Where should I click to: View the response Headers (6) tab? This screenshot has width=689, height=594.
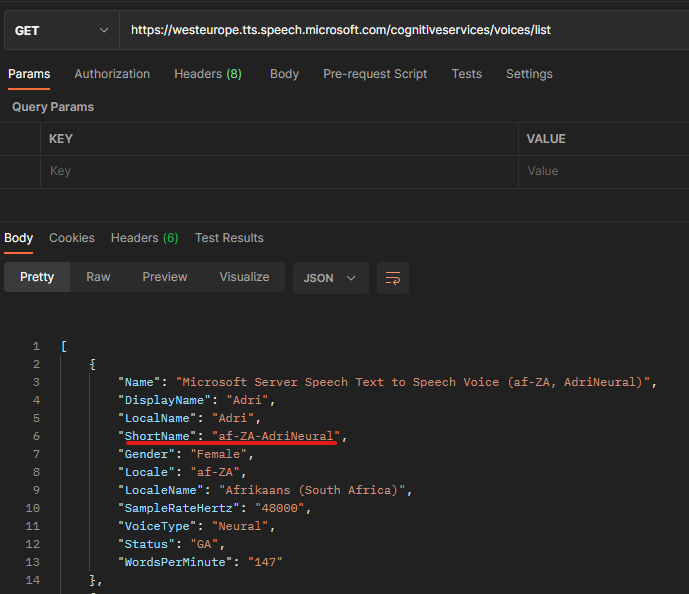[144, 238]
